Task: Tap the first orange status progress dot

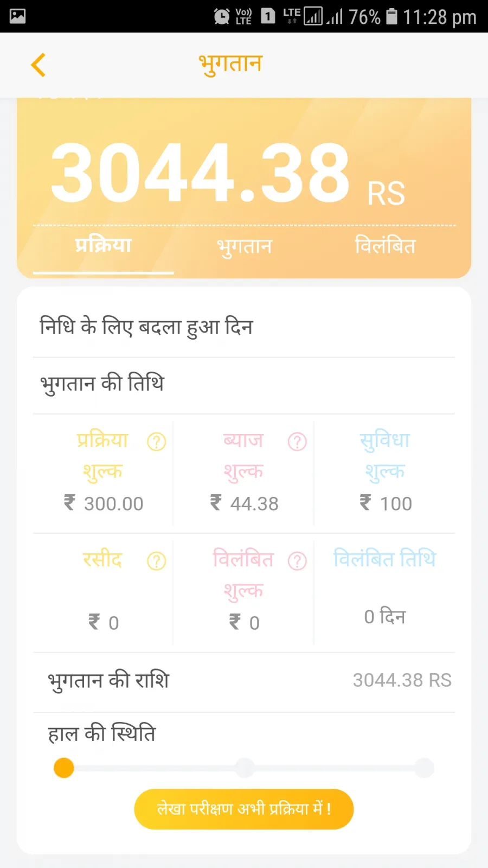Action: pyautogui.click(x=64, y=768)
